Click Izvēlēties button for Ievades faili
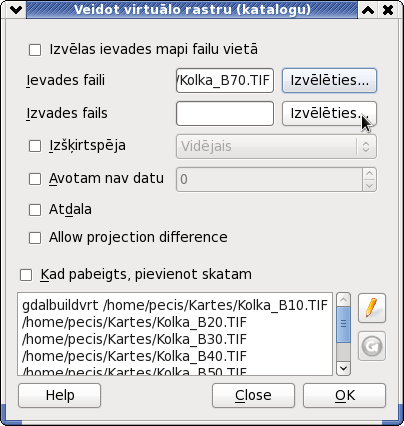Viewport: 404px width, 426px height. tap(329, 80)
